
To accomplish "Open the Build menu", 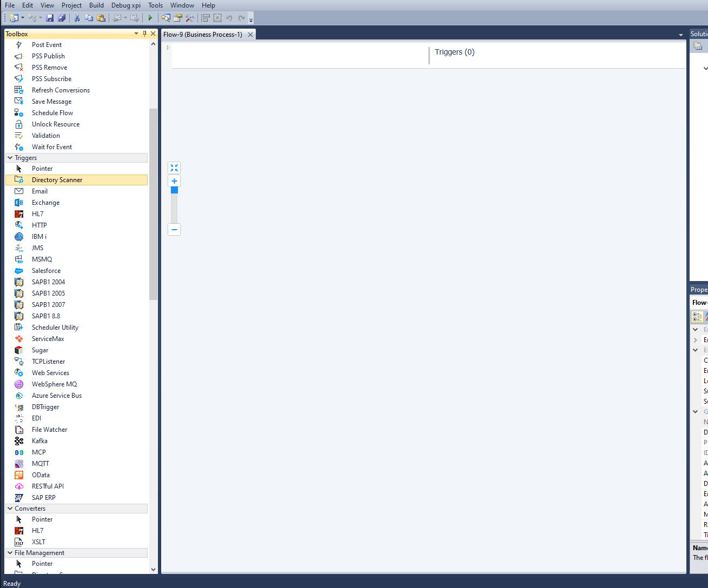I will (96, 5).
